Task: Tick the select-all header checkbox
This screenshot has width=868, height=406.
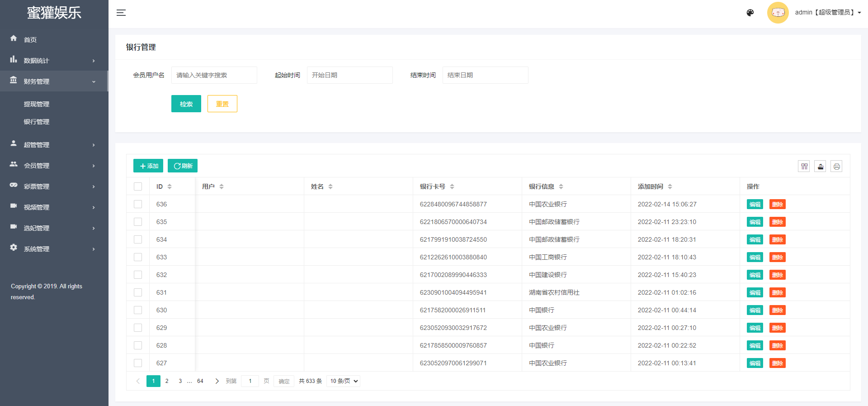Action: tap(138, 186)
